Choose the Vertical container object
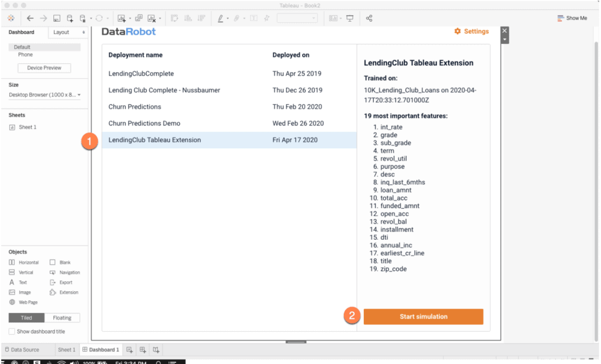601x364 pixels. (21, 273)
